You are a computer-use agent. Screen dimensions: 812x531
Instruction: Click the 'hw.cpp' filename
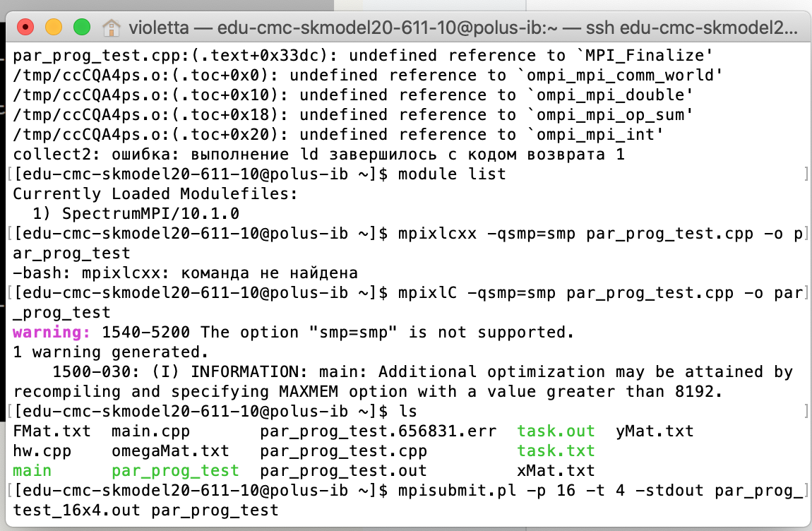42,451
